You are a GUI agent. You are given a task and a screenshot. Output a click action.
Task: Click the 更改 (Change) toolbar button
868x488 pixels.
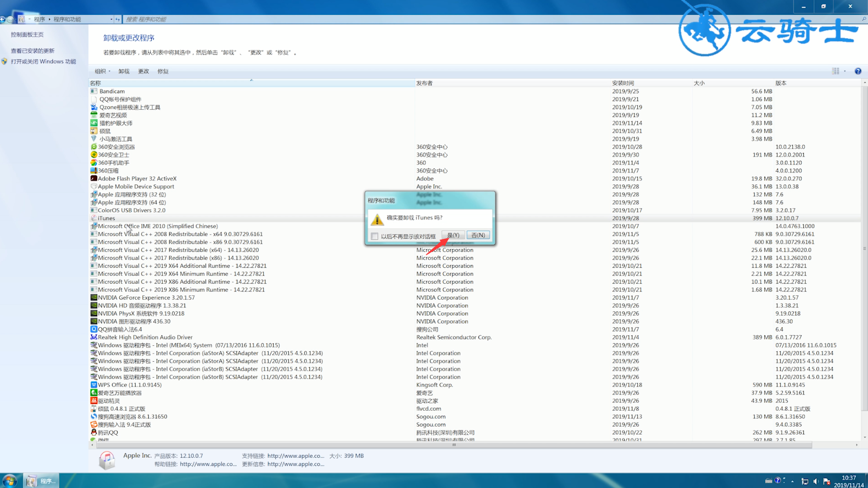[143, 71]
